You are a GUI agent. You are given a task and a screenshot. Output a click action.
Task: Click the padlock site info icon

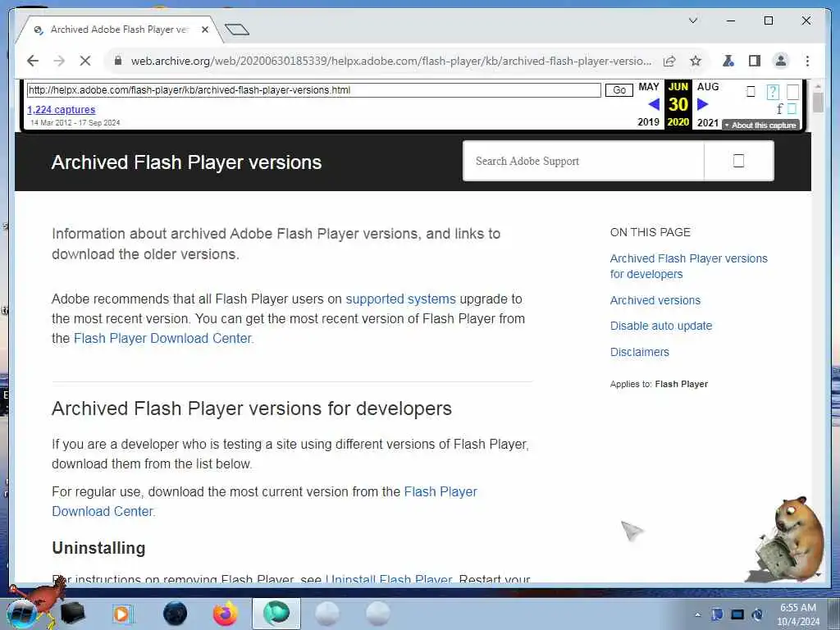pos(118,61)
